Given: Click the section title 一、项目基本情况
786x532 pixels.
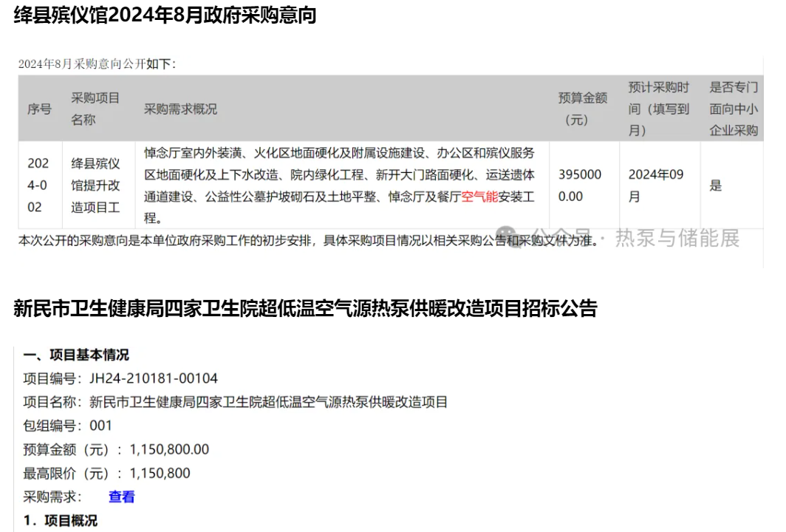Looking at the screenshot, I should (76, 355).
